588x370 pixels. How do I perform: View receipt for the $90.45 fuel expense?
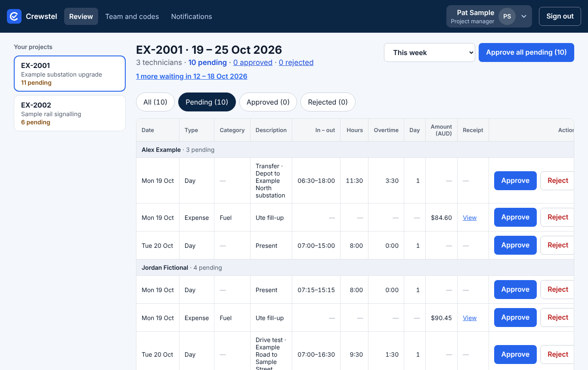click(x=470, y=318)
